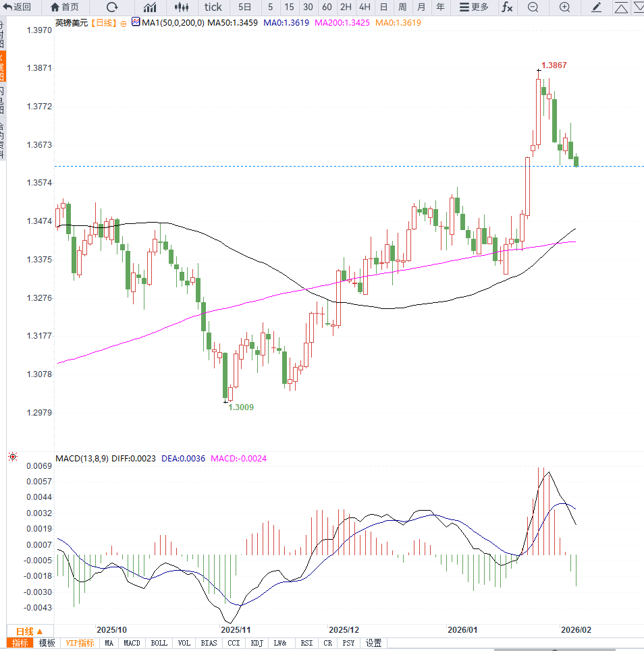This screenshot has width=644, height=651.
Task: Zoom in the chart with plus magnifier
Action: click(564, 7)
